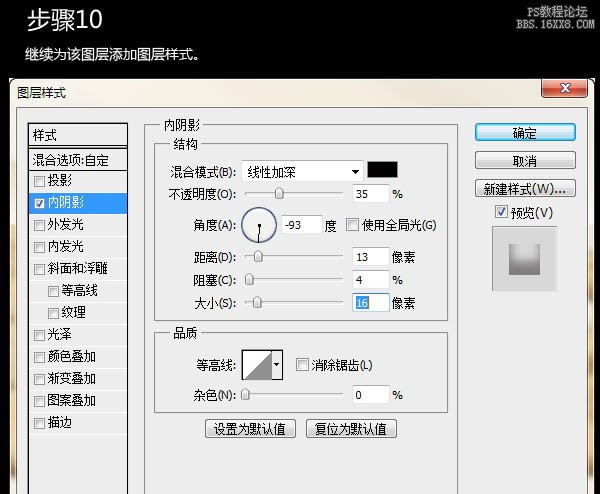Click the 阻塞 slider handle
This screenshot has height=494, width=600.
point(249,279)
